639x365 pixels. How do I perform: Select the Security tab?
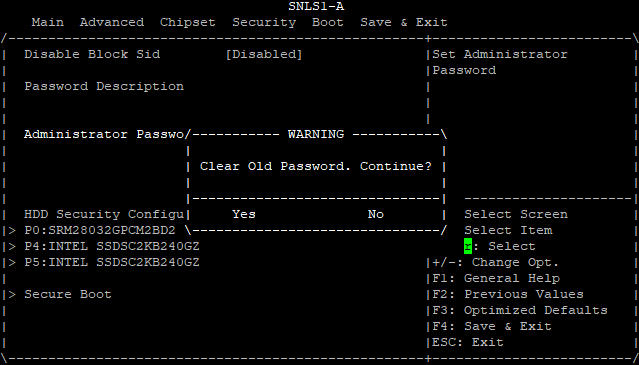coord(264,22)
